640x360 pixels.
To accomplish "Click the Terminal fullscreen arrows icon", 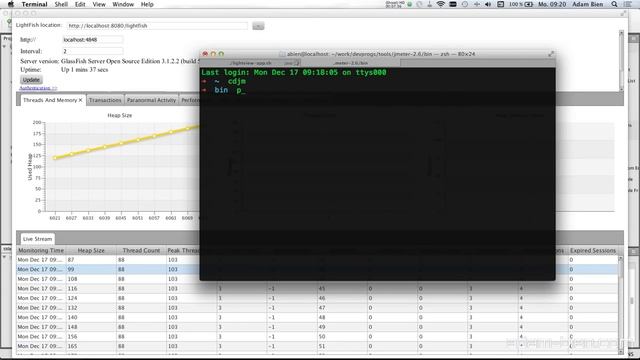I will point(551,54).
